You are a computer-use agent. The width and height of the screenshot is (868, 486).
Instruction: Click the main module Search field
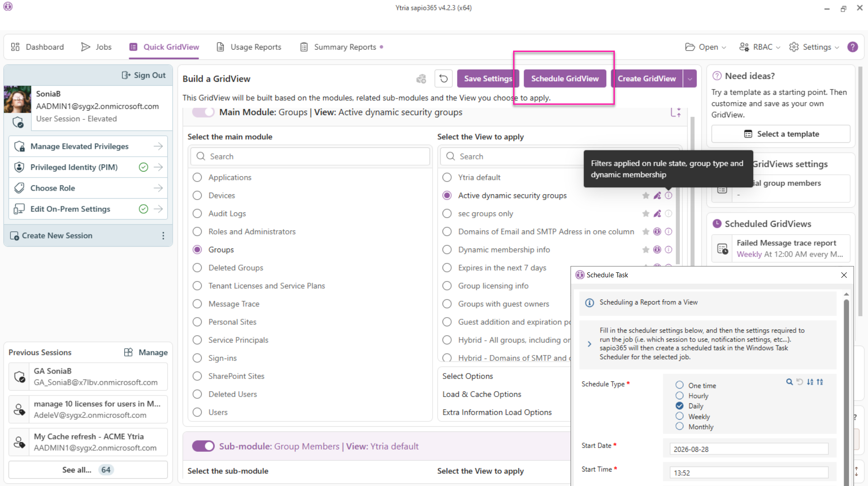click(310, 156)
